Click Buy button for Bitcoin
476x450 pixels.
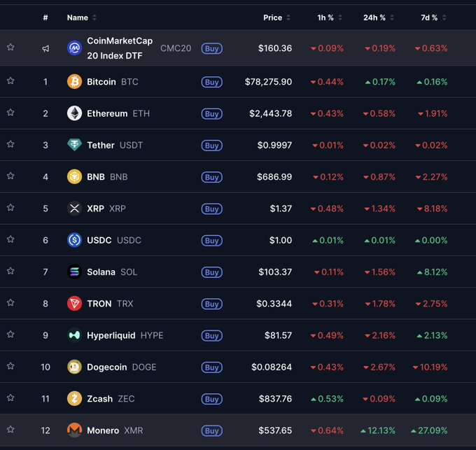212,82
